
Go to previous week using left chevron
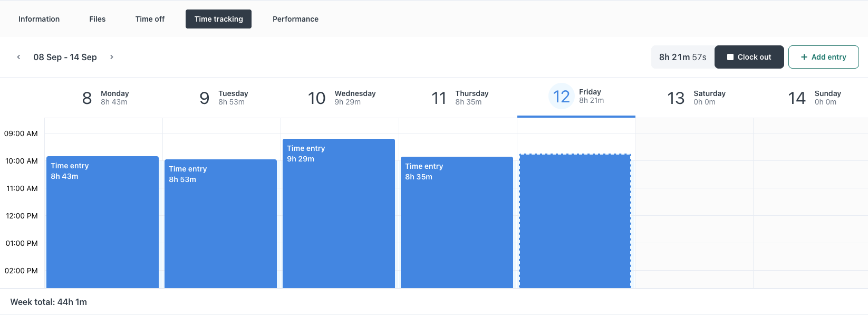(x=18, y=57)
